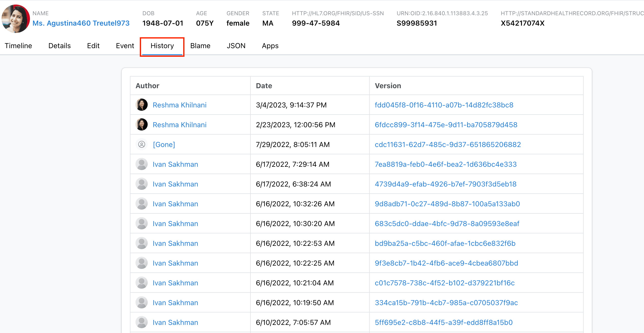Click Ivan Sakhman avatar for 7:29:14 AM entry
644x333 pixels.
click(x=142, y=164)
